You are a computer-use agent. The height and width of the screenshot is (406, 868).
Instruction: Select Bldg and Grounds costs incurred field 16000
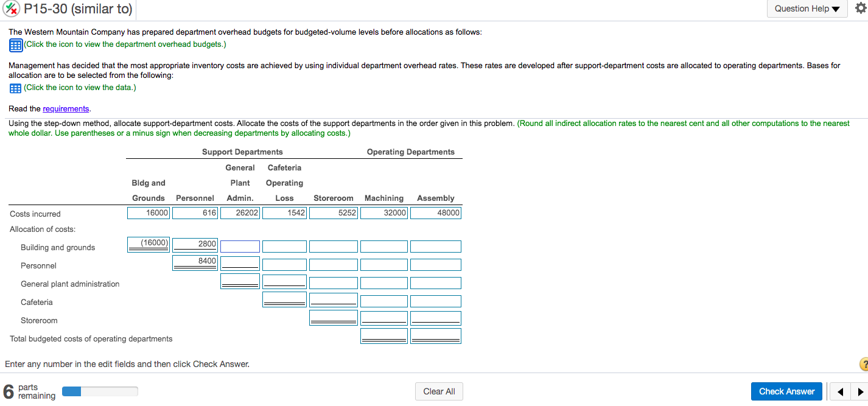point(149,213)
